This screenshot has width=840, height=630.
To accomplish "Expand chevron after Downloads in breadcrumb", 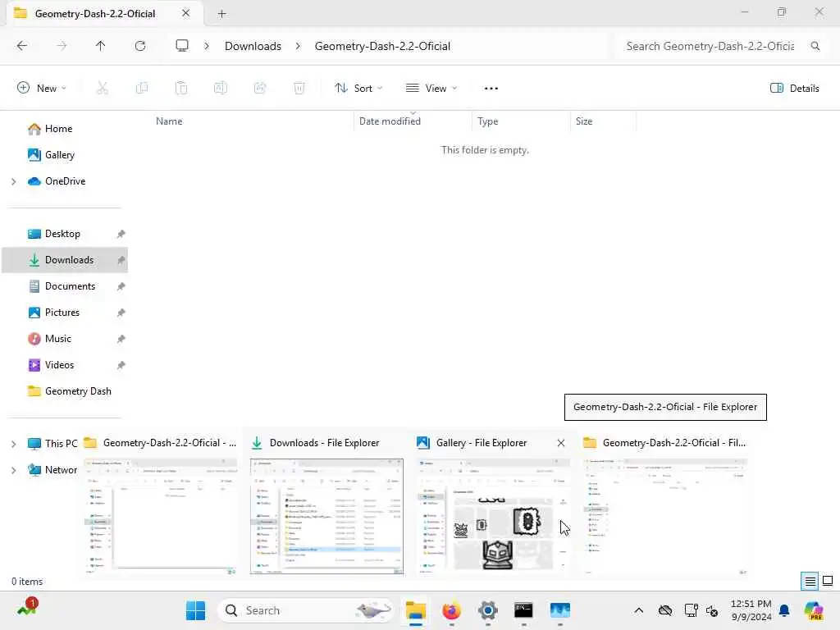I will pyautogui.click(x=299, y=46).
